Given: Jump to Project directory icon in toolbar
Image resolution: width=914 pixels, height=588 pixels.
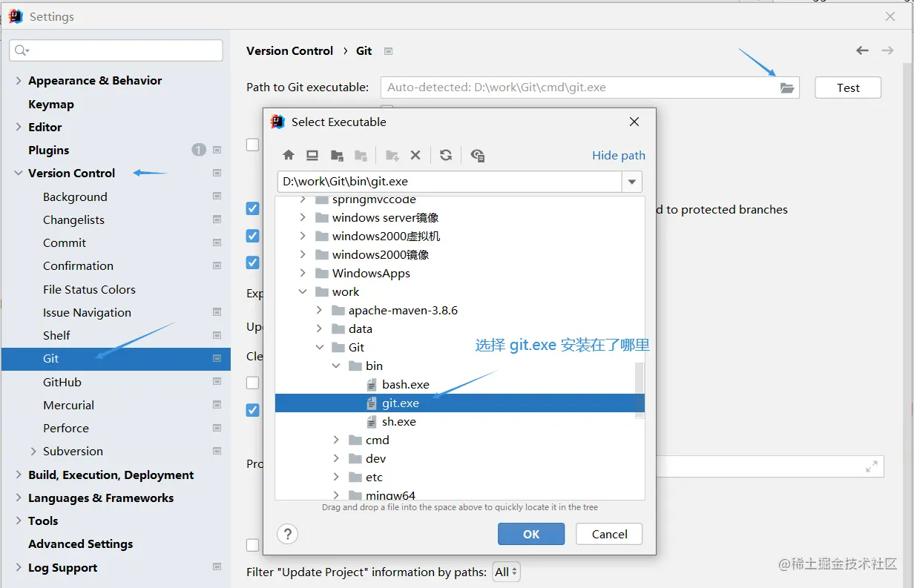Looking at the screenshot, I should click(337, 155).
